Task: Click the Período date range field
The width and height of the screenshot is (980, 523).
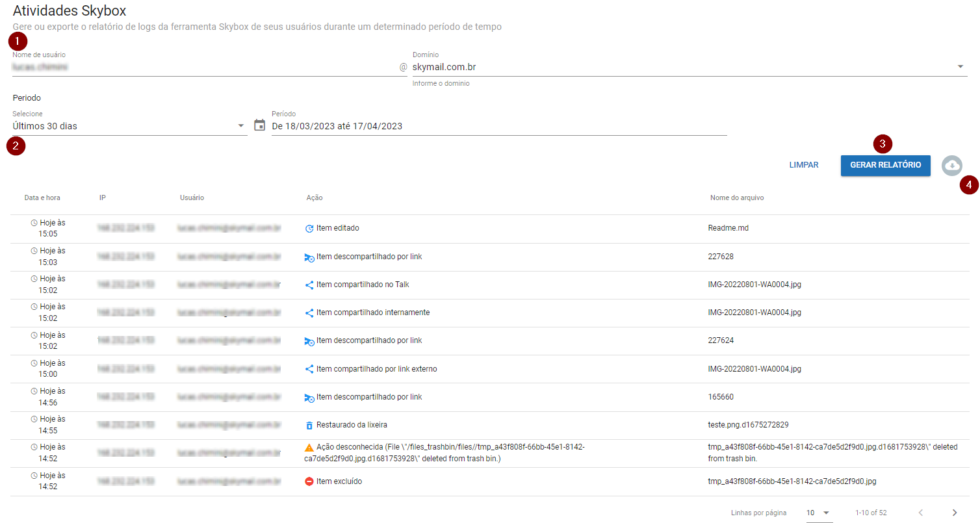Action: (499, 126)
